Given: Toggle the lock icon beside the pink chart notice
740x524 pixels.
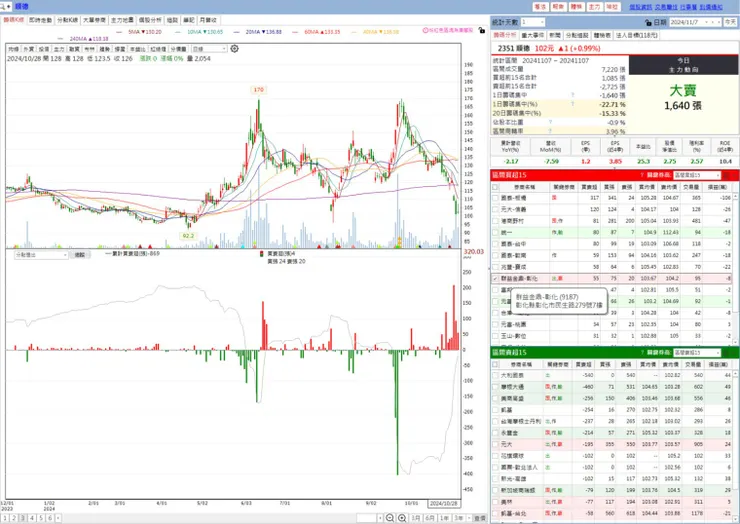Looking at the screenshot, I should [x=481, y=30].
